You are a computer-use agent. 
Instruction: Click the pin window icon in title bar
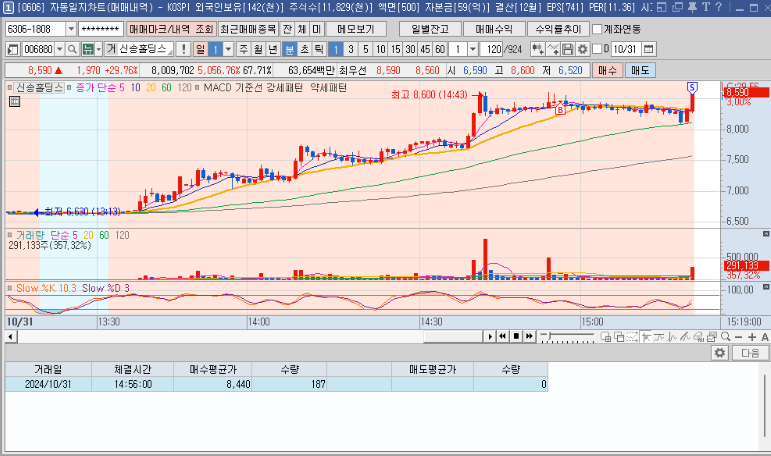692,7
